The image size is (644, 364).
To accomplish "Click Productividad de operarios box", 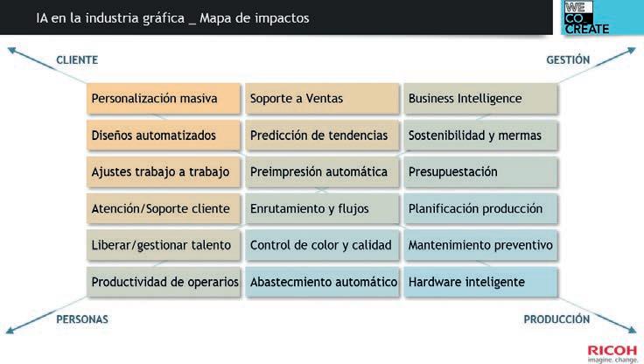I will [x=164, y=283].
